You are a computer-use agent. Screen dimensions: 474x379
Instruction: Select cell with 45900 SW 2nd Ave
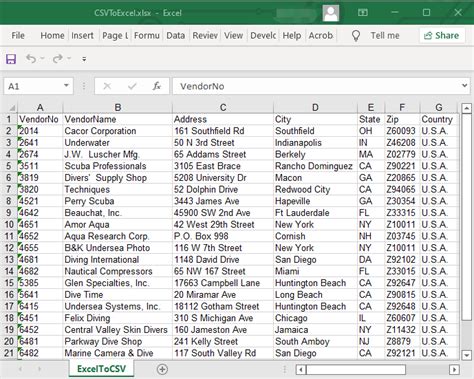[x=223, y=213]
